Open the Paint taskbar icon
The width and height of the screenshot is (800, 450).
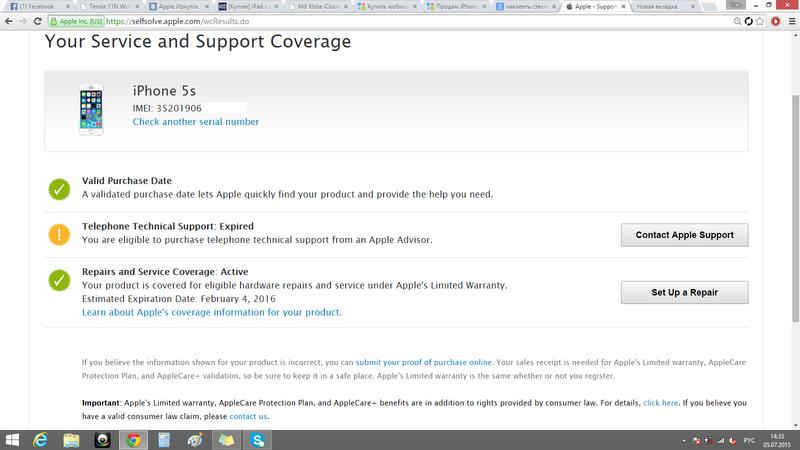click(195, 440)
